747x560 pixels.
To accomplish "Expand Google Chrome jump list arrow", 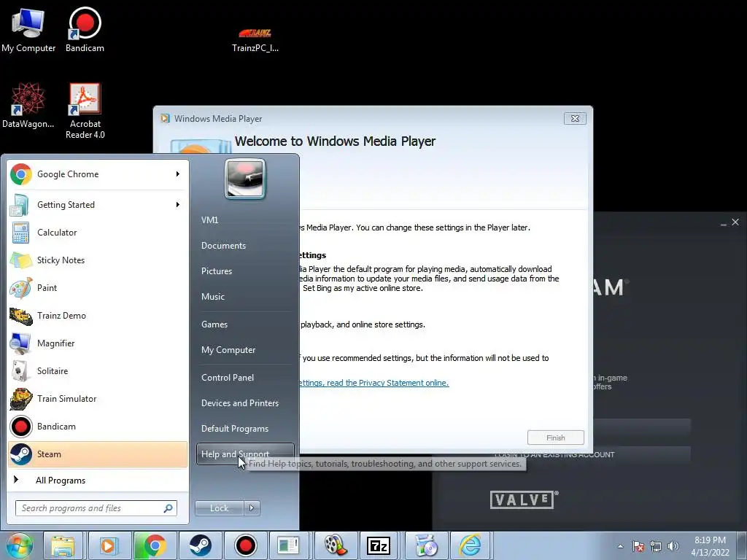I will point(178,174).
